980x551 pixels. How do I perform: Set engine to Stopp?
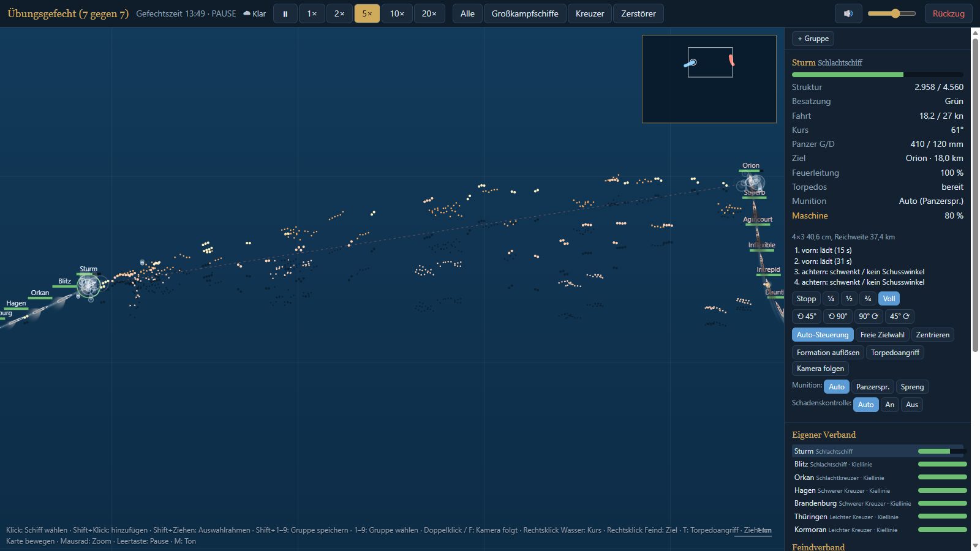806,299
